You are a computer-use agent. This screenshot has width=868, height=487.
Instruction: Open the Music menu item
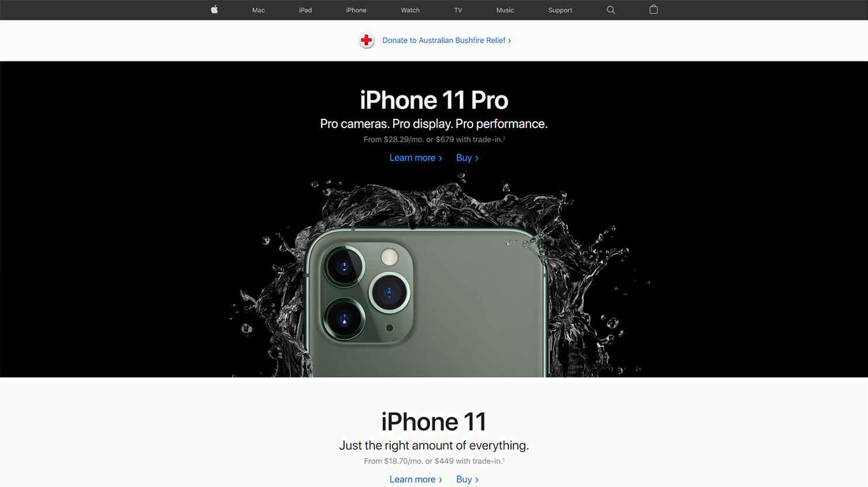coord(505,10)
